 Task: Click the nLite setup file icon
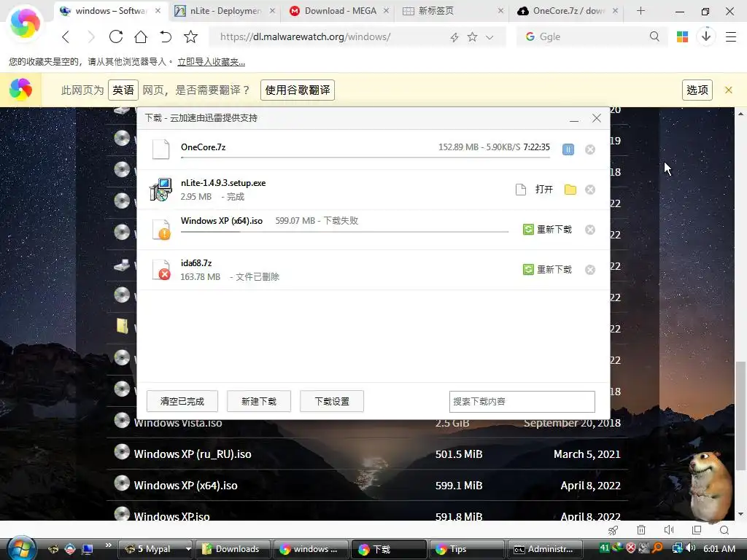160,190
